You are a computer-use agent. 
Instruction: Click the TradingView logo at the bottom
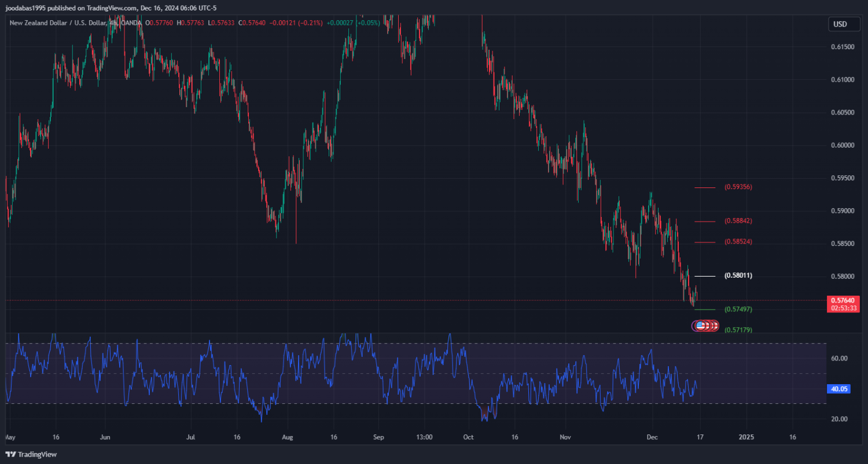pos(31,454)
